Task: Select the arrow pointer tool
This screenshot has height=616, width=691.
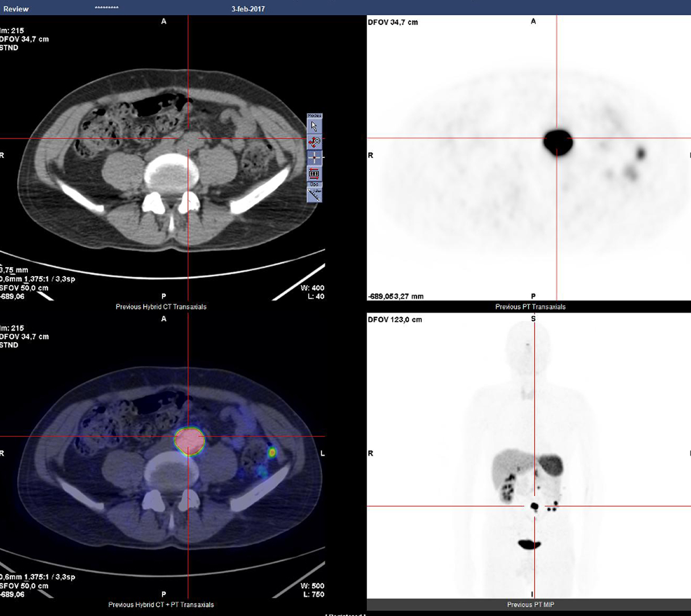Action: 314,127
